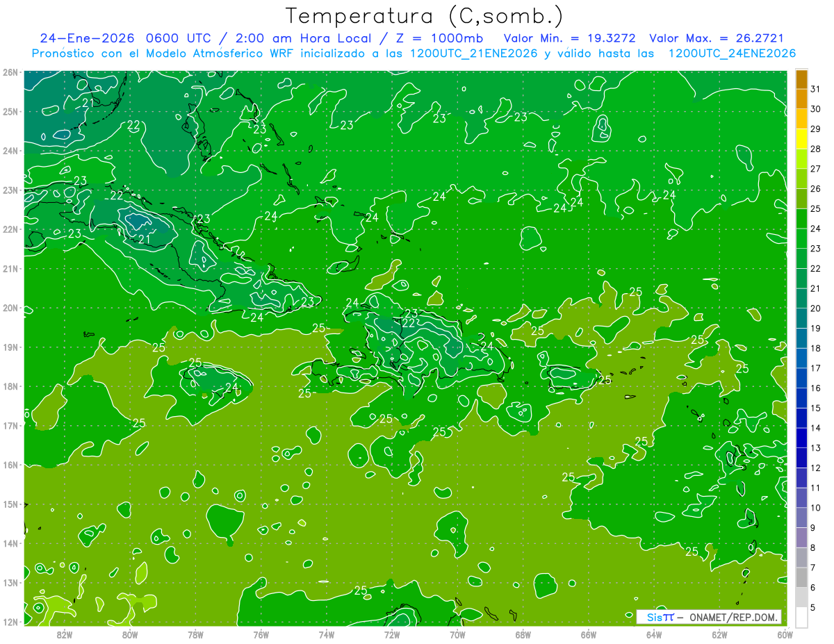This screenshot has height=644, width=834.
Task: Click the 72W longitude axis label
Action: [392, 634]
